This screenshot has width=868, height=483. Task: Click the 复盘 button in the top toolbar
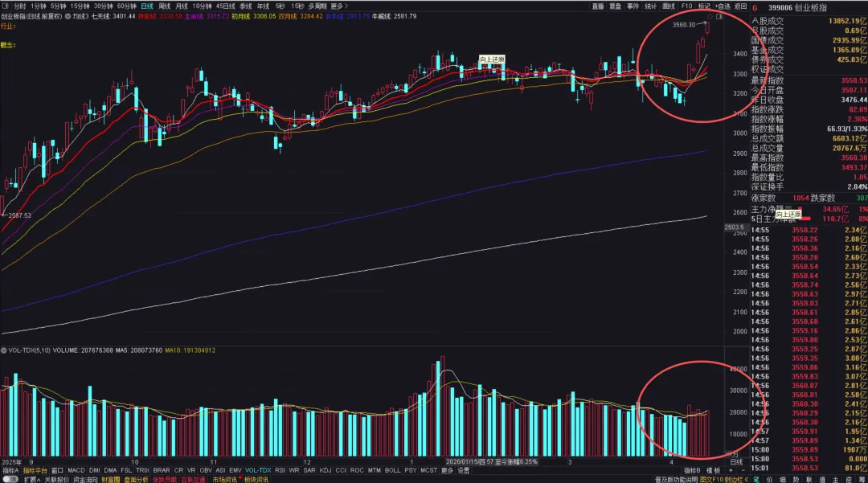pyautogui.click(x=616, y=6)
